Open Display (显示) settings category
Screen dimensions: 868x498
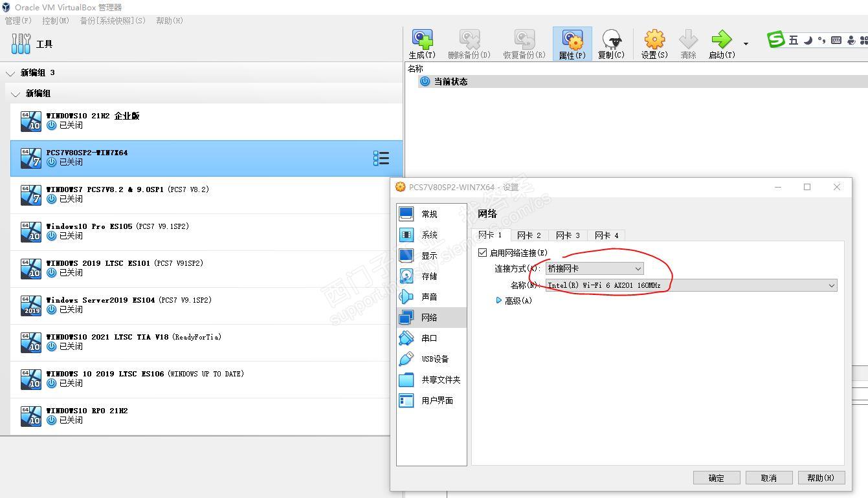tap(432, 255)
